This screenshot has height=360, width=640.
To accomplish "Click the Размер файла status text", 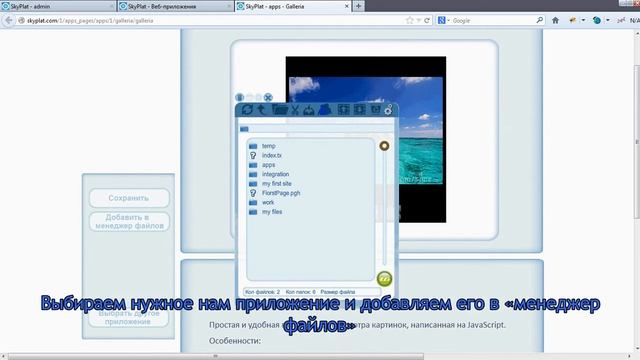I will point(338,292).
